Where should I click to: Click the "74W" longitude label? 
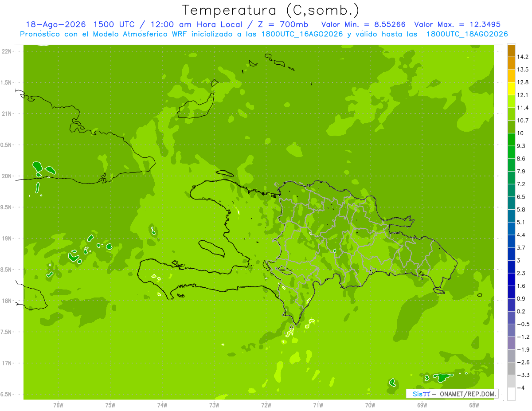click(162, 405)
